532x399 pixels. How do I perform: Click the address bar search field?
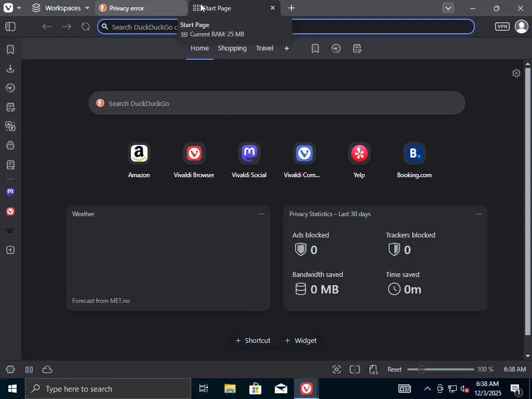286,26
